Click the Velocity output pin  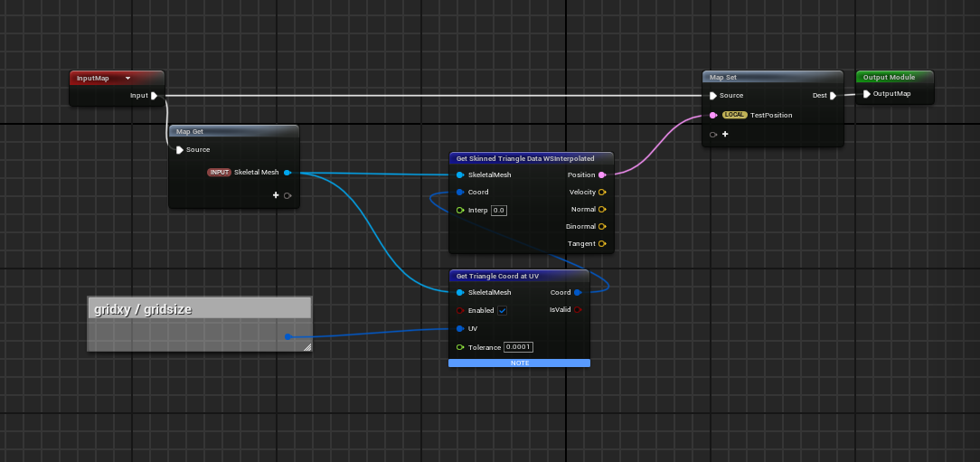coord(602,193)
